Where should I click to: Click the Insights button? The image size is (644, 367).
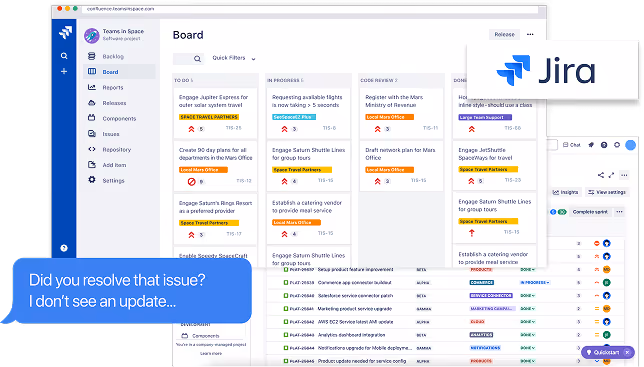click(566, 192)
